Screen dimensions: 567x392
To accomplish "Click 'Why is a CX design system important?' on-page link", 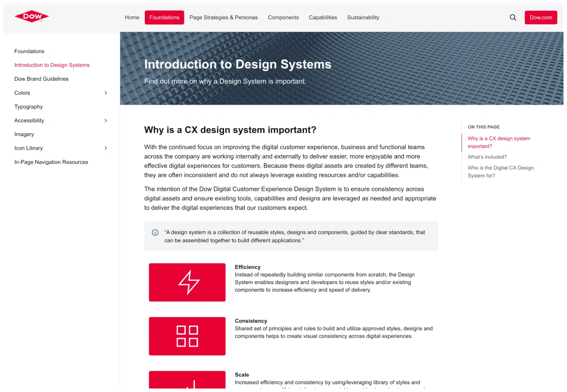I will (x=499, y=142).
